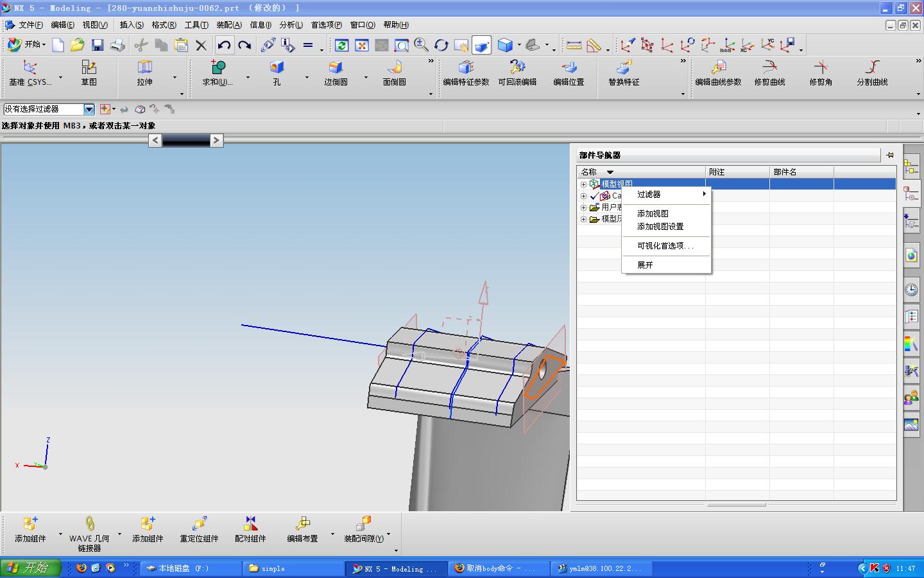Open the Assembly Navigator sidebar tab
The height and width of the screenshot is (578, 924).
(911, 166)
